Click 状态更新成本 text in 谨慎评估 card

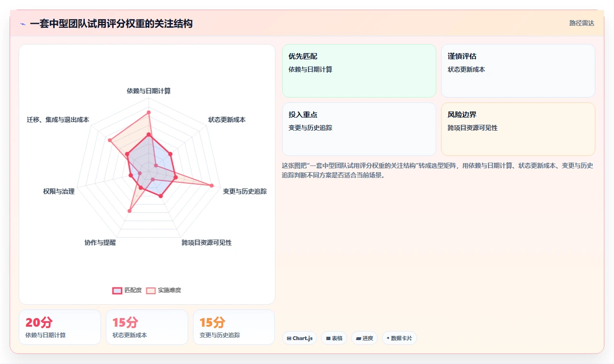(466, 69)
